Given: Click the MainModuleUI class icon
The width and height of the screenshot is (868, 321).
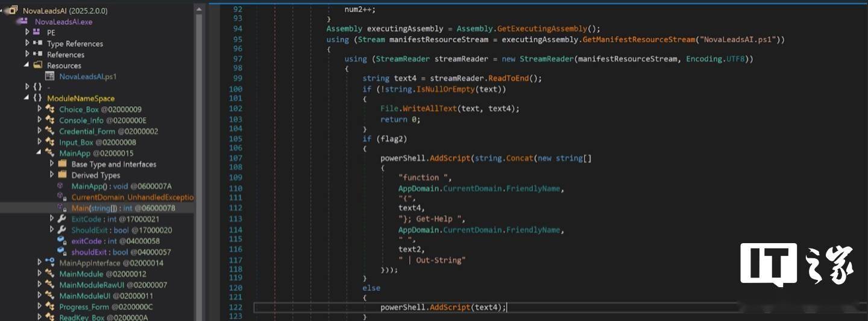Looking at the screenshot, I should pos(49,296).
